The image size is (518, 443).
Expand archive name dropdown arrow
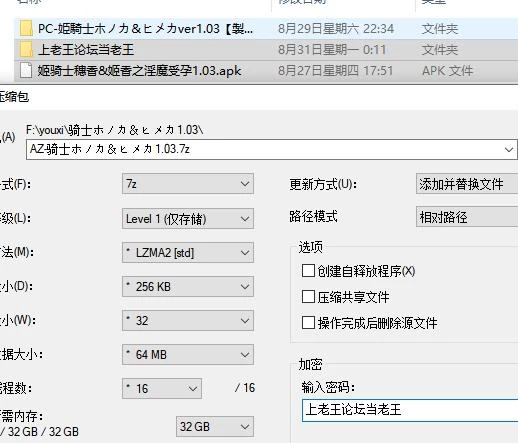click(509, 150)
